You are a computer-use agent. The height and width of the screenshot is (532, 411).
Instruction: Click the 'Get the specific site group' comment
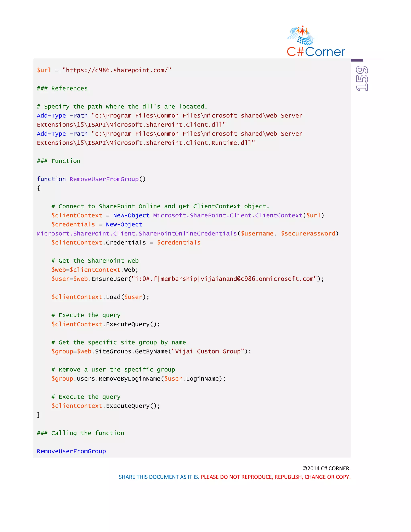[119, 342]
